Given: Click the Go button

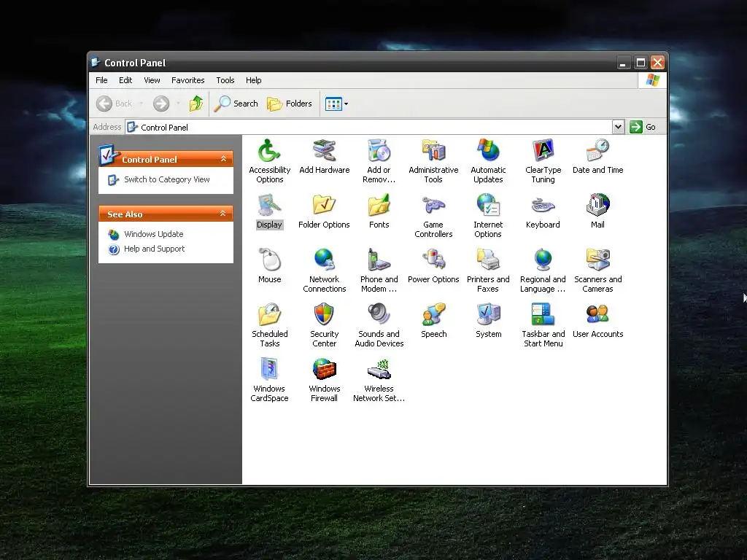Looking at the screenshot, I should point(643,127).
